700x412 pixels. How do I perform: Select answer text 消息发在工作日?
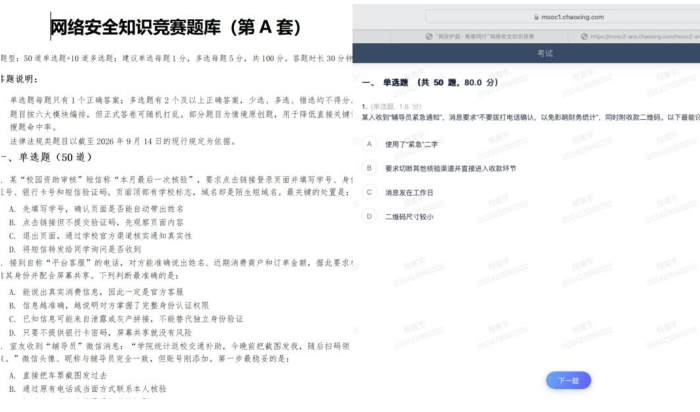coord(409,192)
